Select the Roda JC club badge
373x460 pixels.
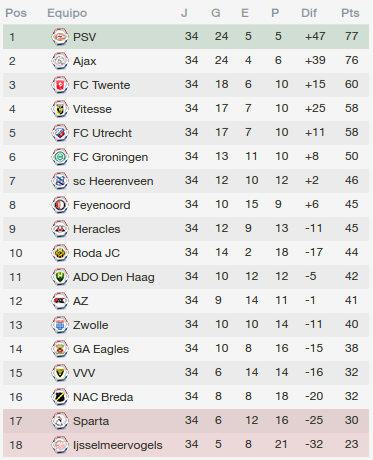pyautogui.click(x=60, y=253)
